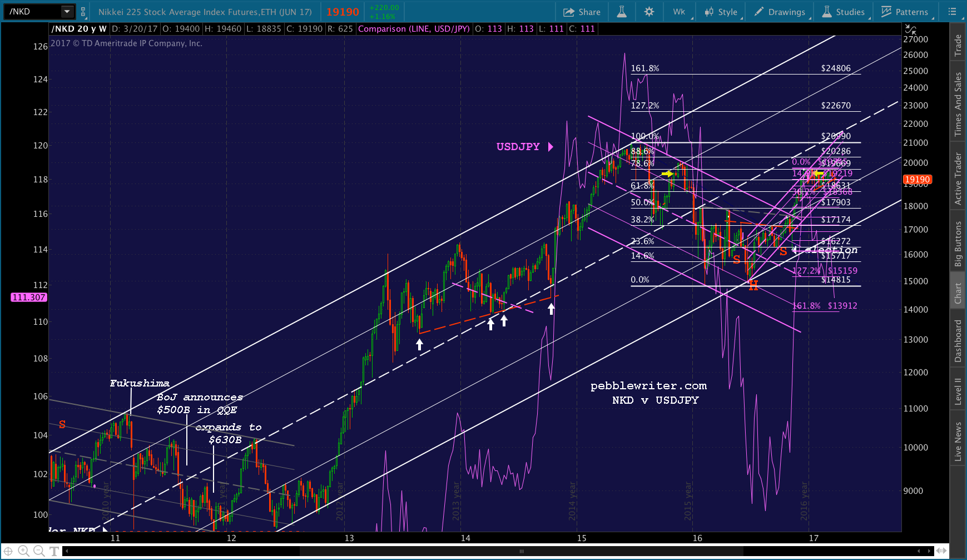Select the text tool T icon

54,551
